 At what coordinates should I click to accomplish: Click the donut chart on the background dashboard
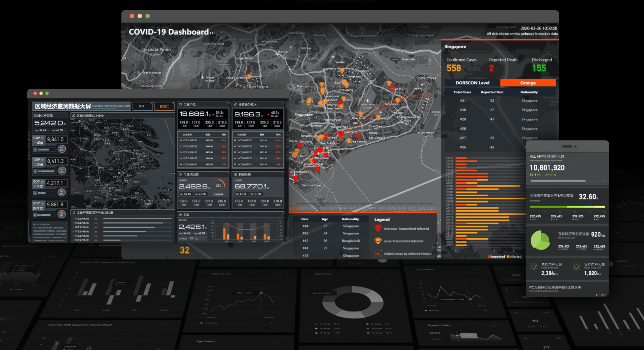coord(353,302)
